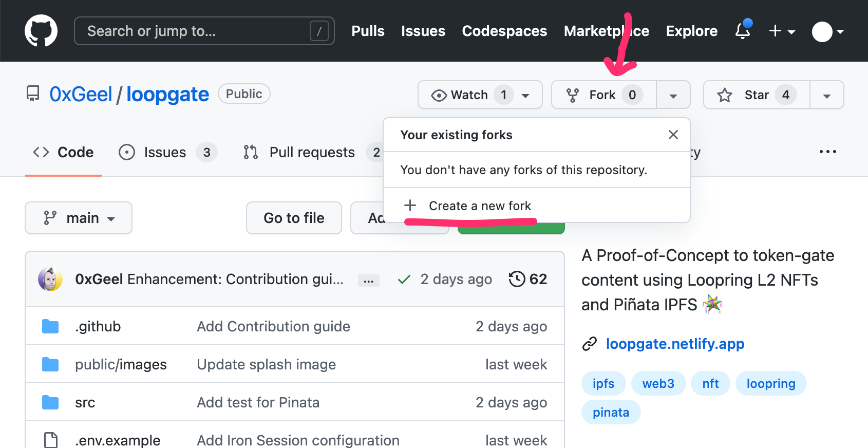Open the Star lists dropdown arrow
This screenshot has height=448, width=868.
[827, 95]
